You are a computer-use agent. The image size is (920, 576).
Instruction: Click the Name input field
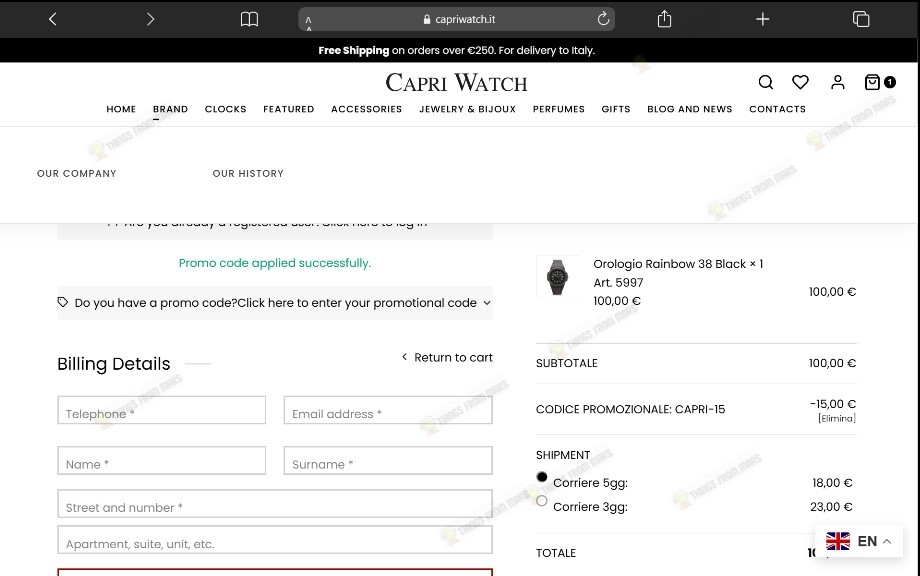[161, 460]
